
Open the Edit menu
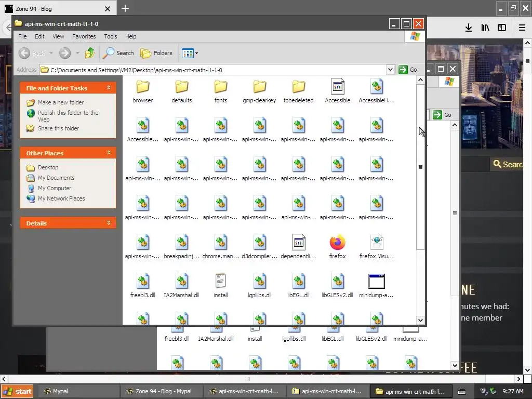click(x=39, y=36)
